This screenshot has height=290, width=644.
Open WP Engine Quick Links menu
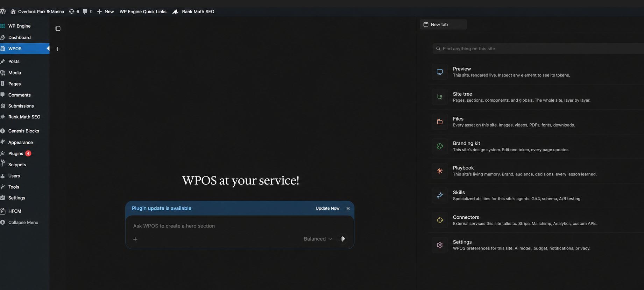pos(143,12)
